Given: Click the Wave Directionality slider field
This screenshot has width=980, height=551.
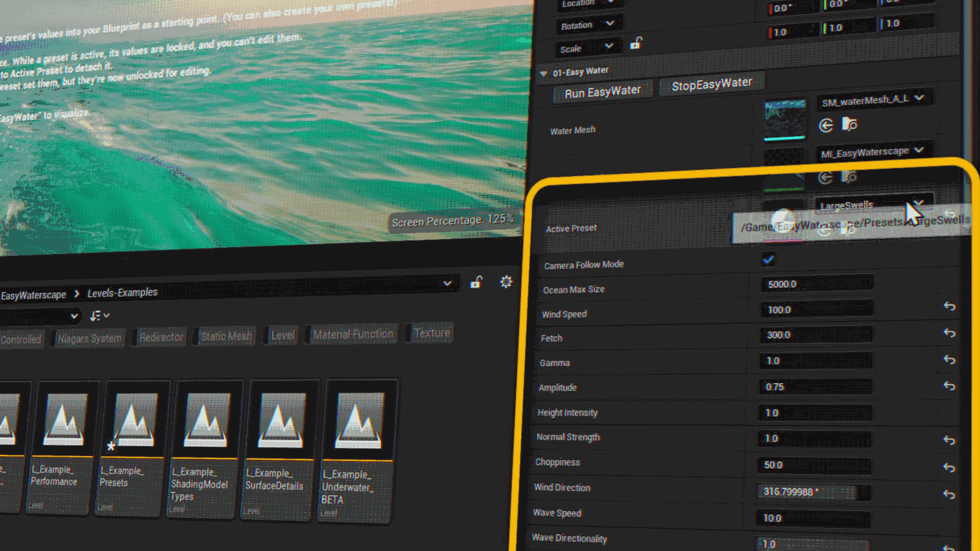Looking at the screenshot, I should coord(812,544).
